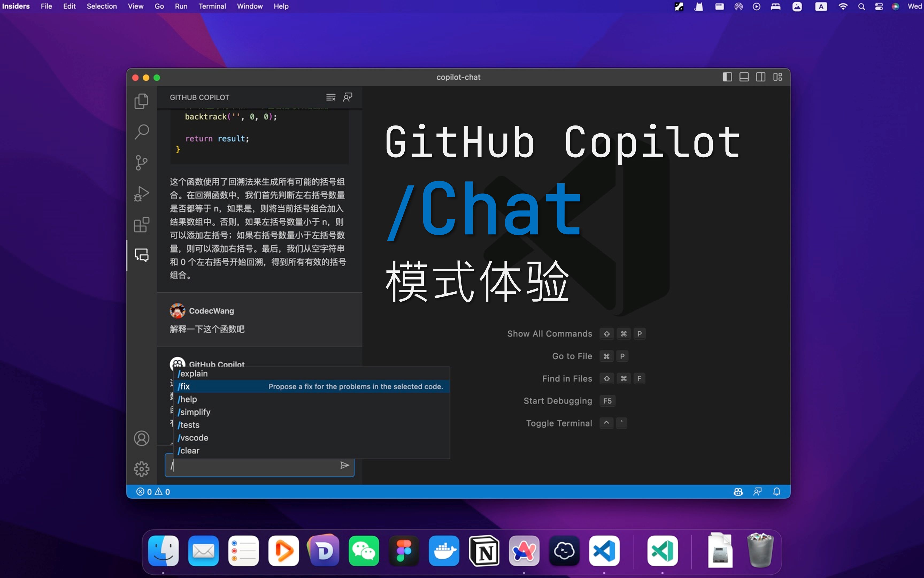Clear the chat session via header icon
This screenshot has width=924, height=578.
click(331, 97)
